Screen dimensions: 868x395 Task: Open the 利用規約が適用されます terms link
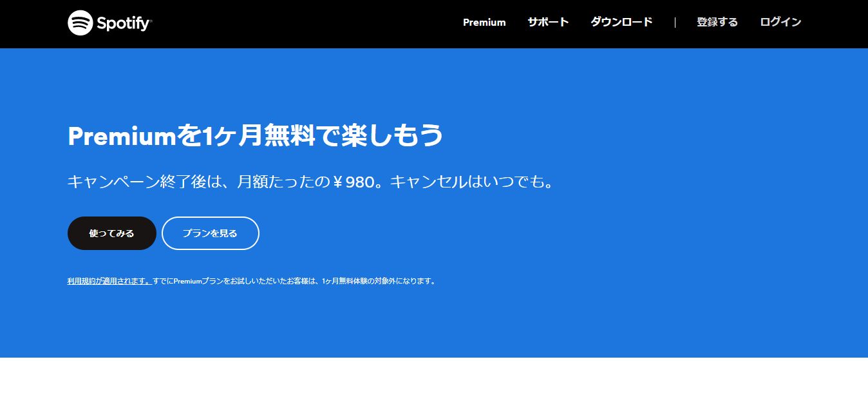pyautogui.click(x=109, y=282)
